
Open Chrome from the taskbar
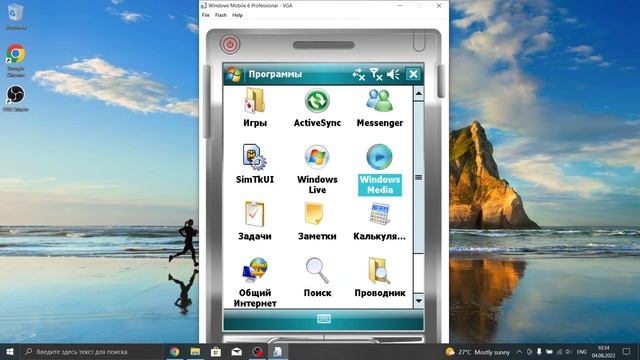pyautogui.click(x=175, y=351)
